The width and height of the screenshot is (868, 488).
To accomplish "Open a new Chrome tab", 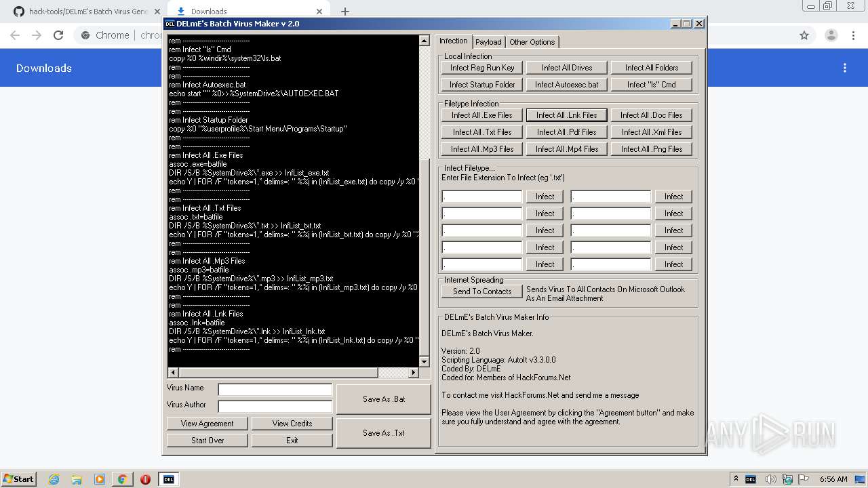I will tap(344, 12).
